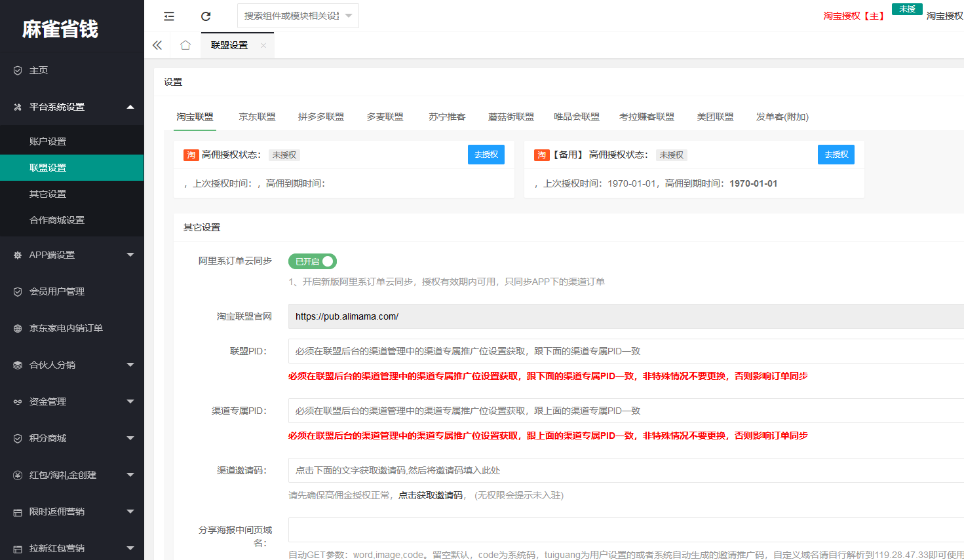Click the globe icon beside 京东家电内销订单
964x560 pixels.
click(x=18, y=328)
